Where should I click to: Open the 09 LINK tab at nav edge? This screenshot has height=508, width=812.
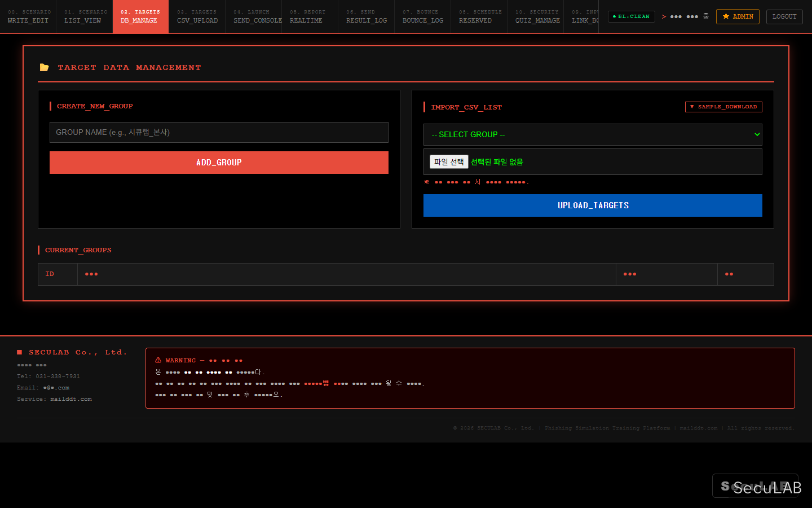click(581, 16)
